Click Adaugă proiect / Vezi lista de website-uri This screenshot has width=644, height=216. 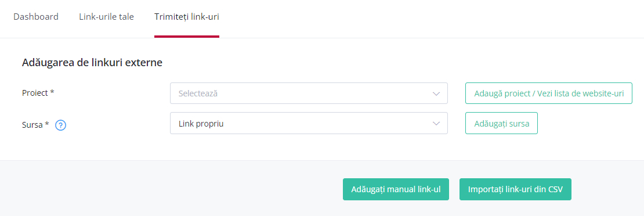(549, 93)
